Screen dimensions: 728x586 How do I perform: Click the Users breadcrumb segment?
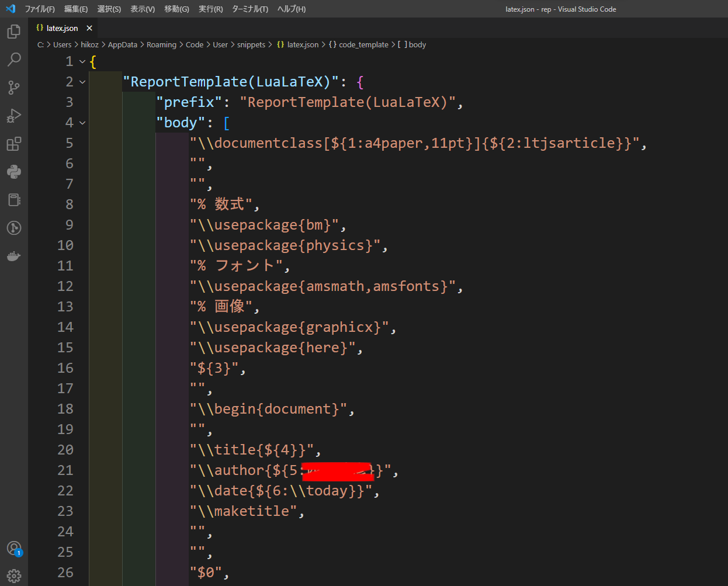point(62,44)
